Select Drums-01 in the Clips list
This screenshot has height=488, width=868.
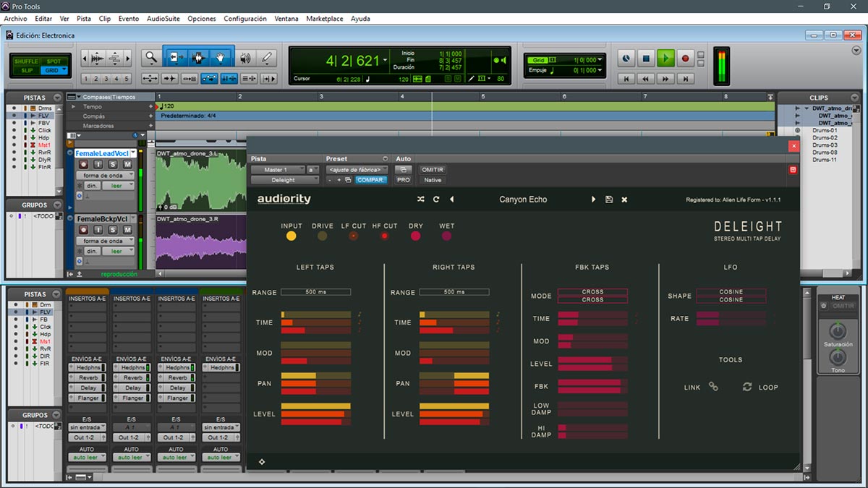[x=825, y=130]
